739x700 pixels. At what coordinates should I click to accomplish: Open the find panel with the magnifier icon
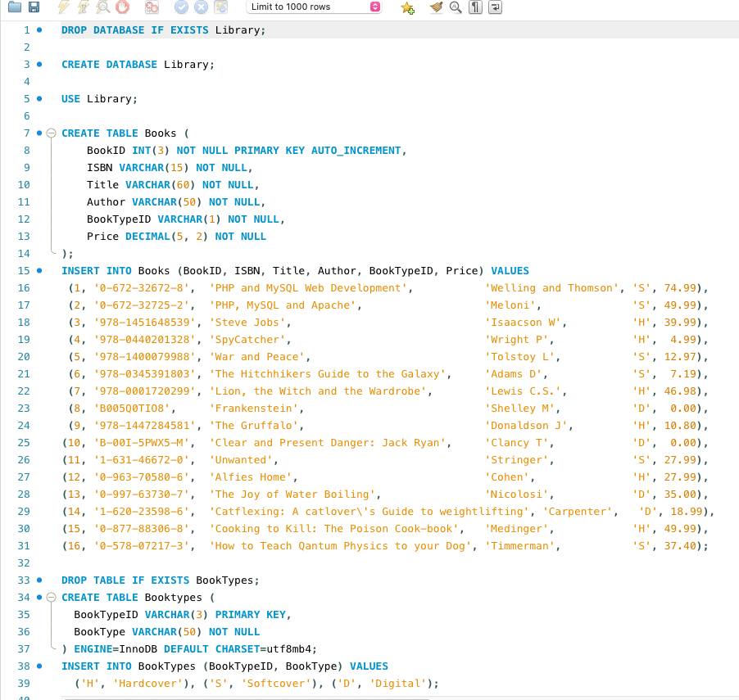click(x=456, y=7)
